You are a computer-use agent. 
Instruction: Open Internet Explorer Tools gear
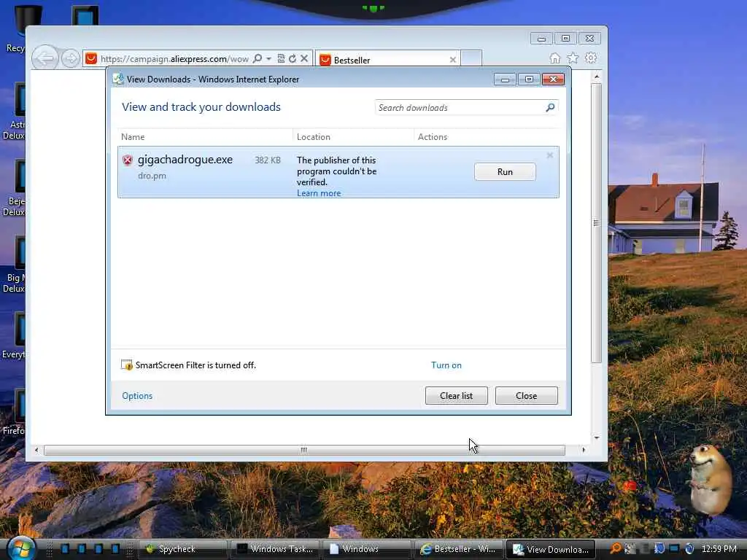(x=591, y=58)
